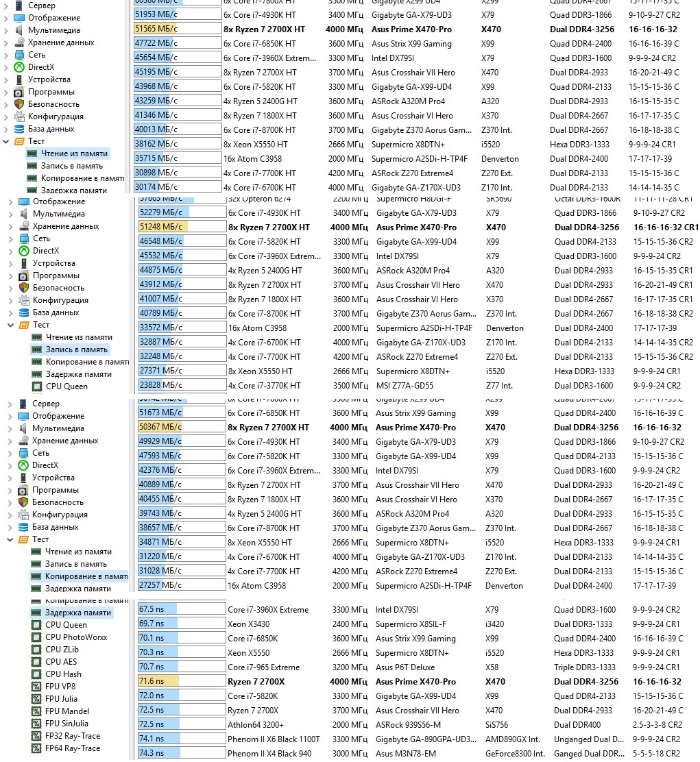Click Конфигурация gears icon in memory-write panel tree
The width and height of the screenshot is (700, 762).
point(24,300)
